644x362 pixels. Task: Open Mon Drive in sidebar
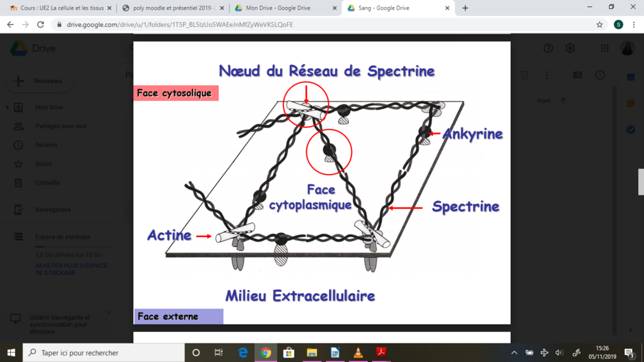pos(49,107)
